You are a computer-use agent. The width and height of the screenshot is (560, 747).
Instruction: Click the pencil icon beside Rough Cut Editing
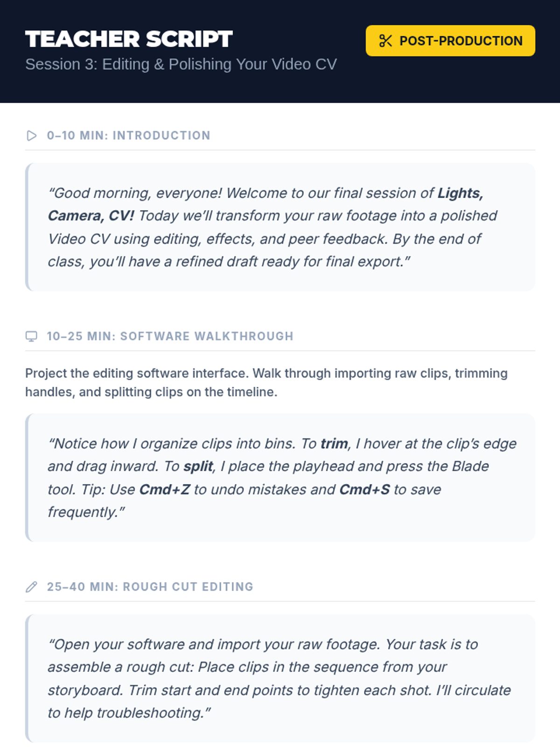tap(31, 587)
